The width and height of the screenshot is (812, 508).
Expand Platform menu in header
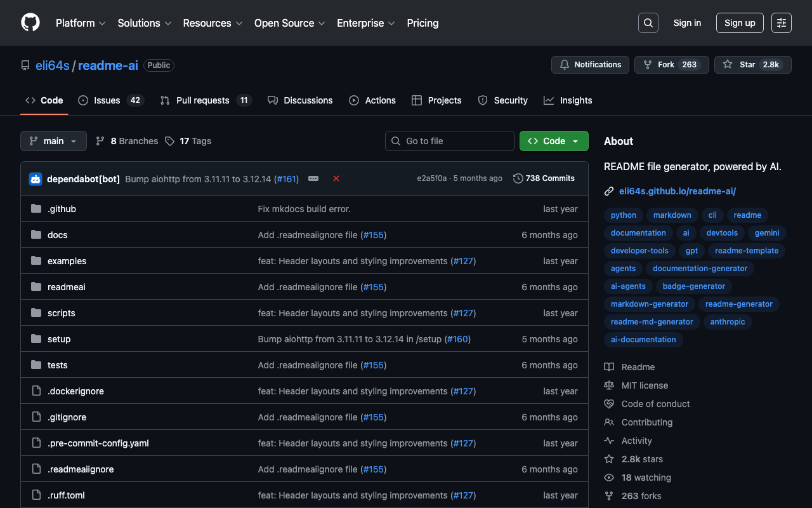click(81, 23)
